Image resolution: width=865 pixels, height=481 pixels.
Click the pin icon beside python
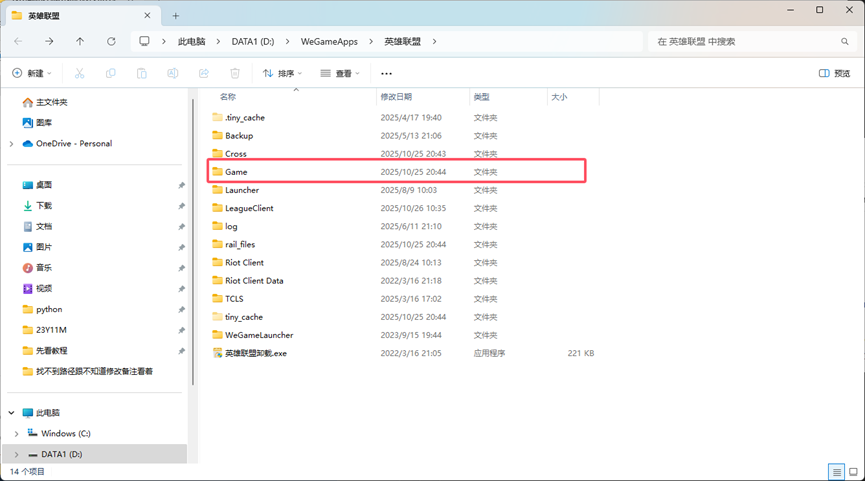[x=181, y=309]
